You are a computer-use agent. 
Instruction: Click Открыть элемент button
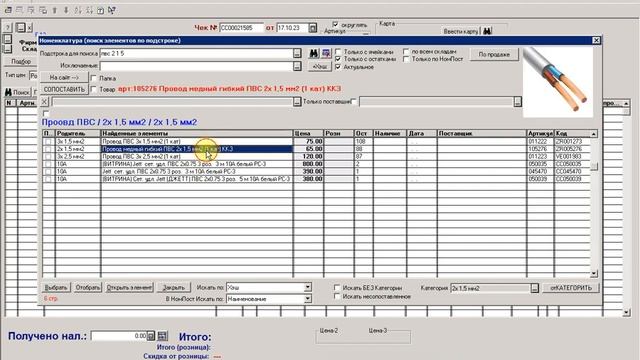click(x=129, y=288)
